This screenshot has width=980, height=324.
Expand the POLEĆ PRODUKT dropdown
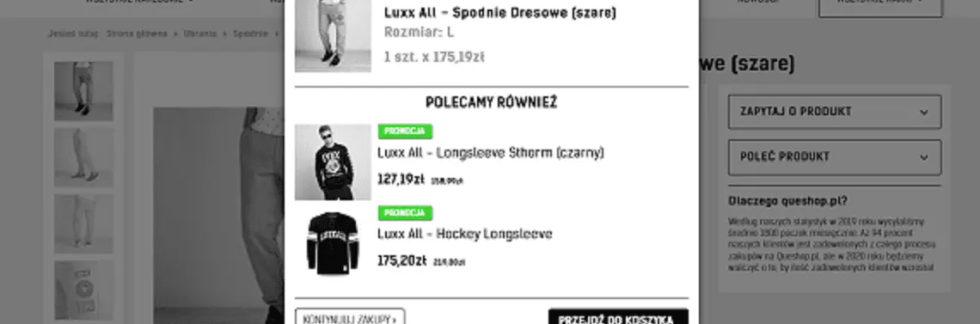tap(835, 156)
